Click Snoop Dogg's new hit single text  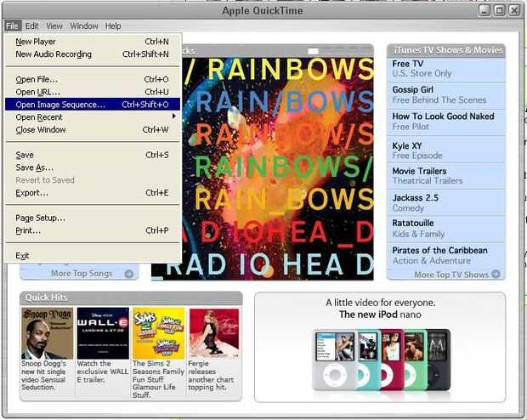[43, 376]
